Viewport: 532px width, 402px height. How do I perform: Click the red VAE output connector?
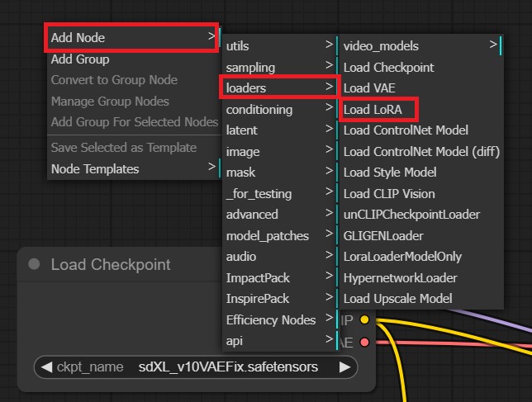(x=365, y=342)
